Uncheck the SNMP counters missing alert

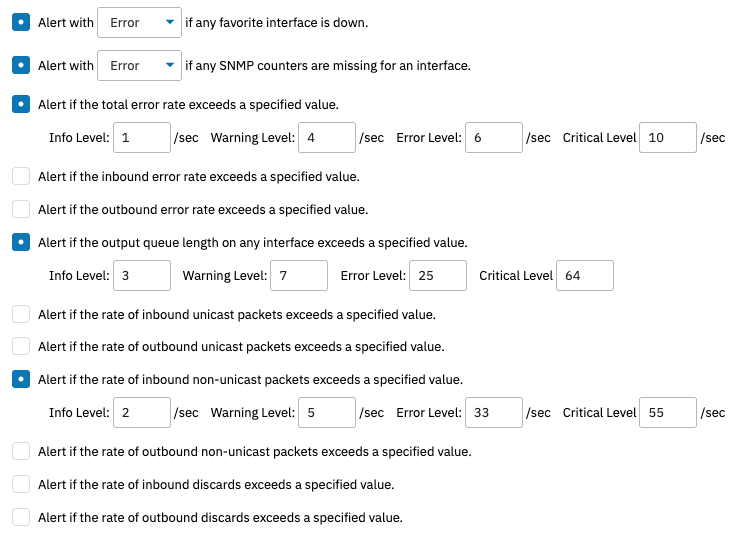pyautogui.click(x=21, y=65)
